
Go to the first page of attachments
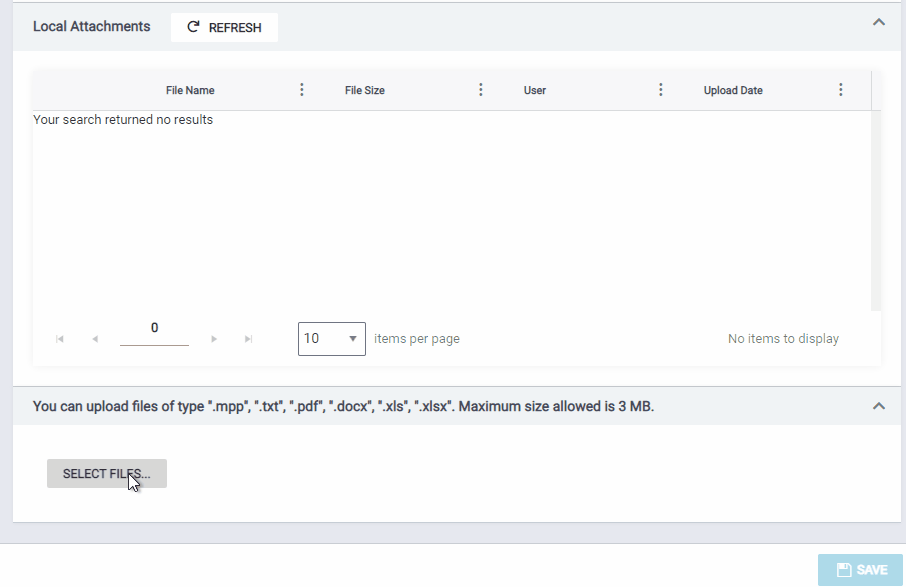tap(60, 339)
